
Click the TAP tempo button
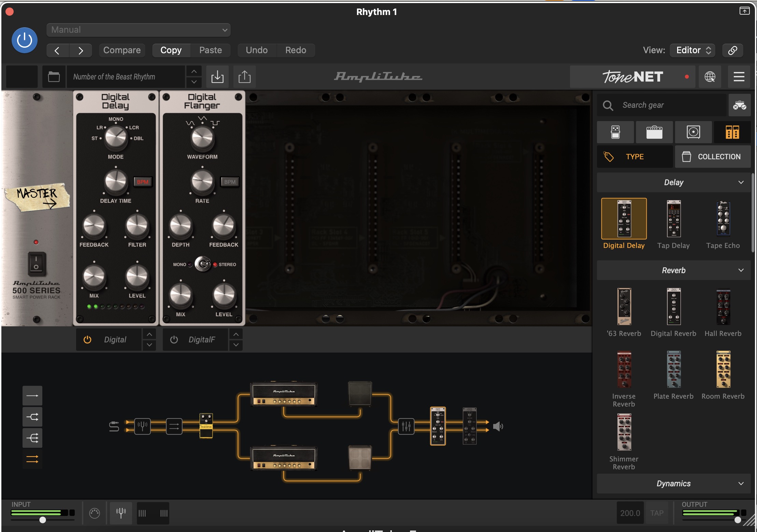pos(657,513)
